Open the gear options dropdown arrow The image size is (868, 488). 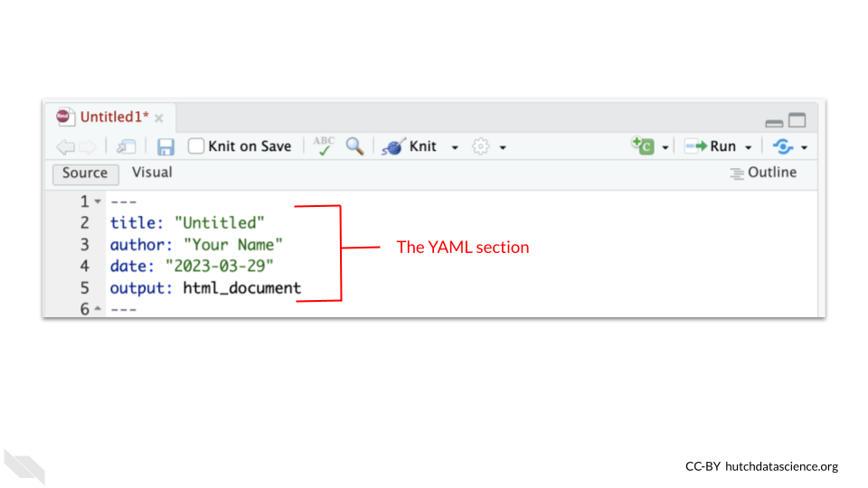503,147
